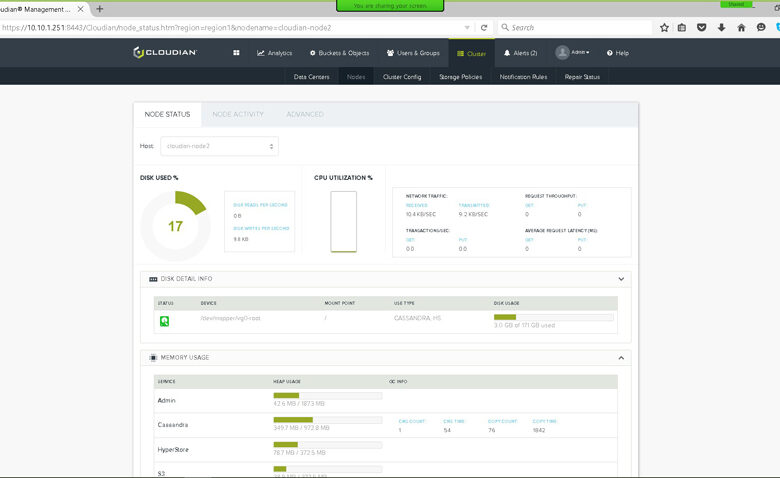780x478 pixels.
Task: Open the downloads arrow icon
Action: (721, 28)
